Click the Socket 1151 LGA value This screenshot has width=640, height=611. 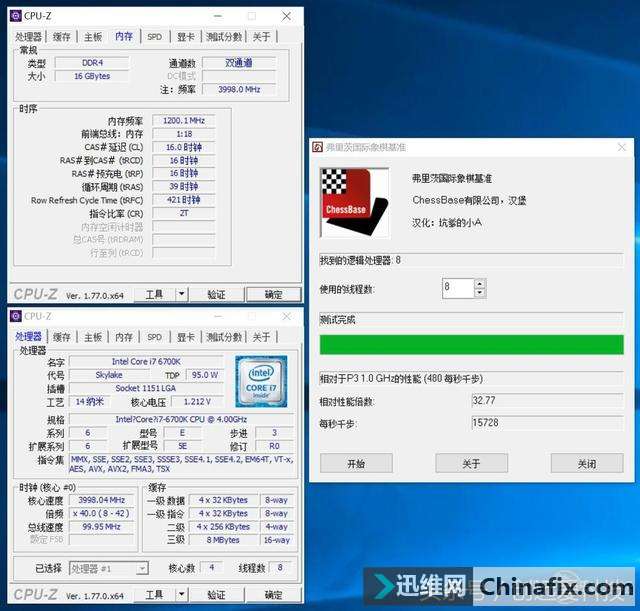point(146,388)
